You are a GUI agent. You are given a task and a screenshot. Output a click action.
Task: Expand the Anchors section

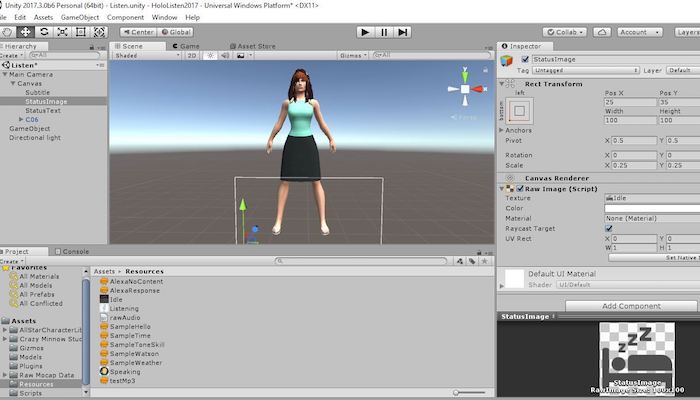(x=501, y=130)
